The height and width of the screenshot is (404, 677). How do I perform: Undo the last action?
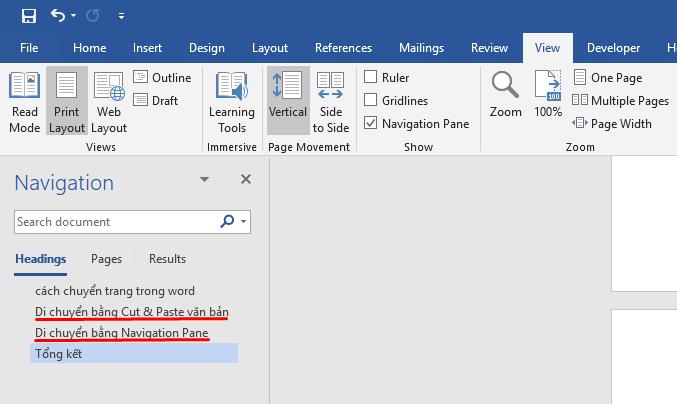click(57, 16)
